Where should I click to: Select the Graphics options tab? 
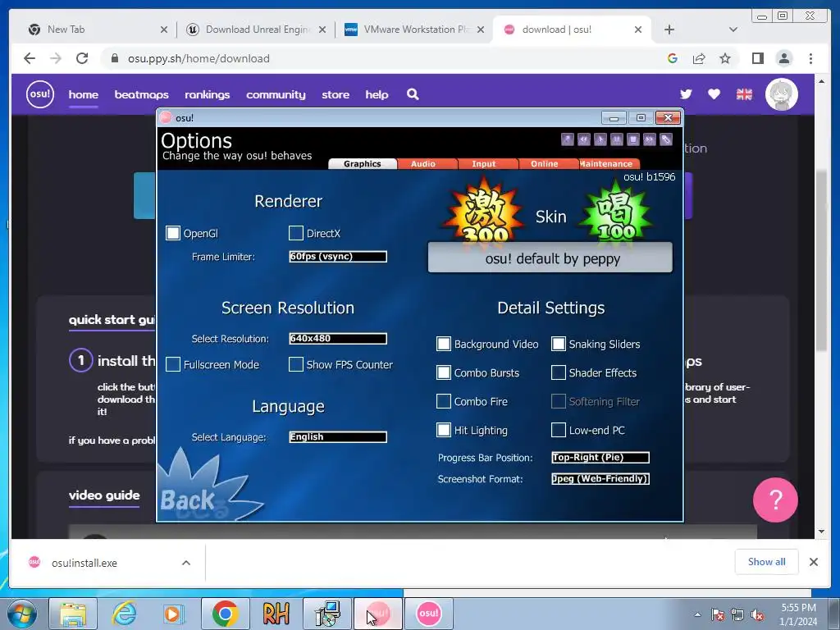point(363,164)
